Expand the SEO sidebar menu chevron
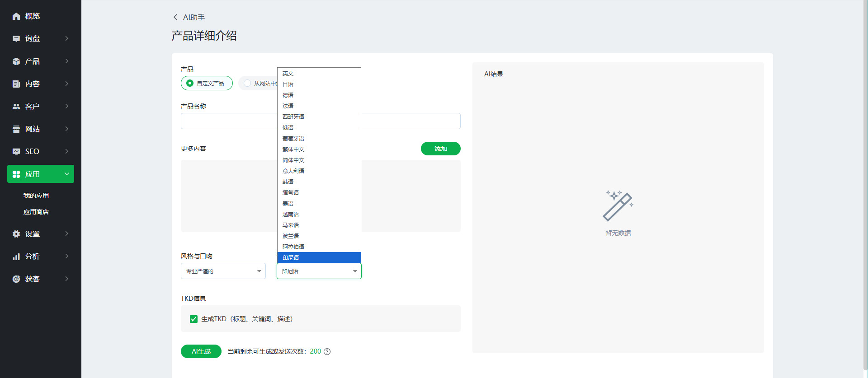This screenshot has width=868, height=378. [67, 151]
